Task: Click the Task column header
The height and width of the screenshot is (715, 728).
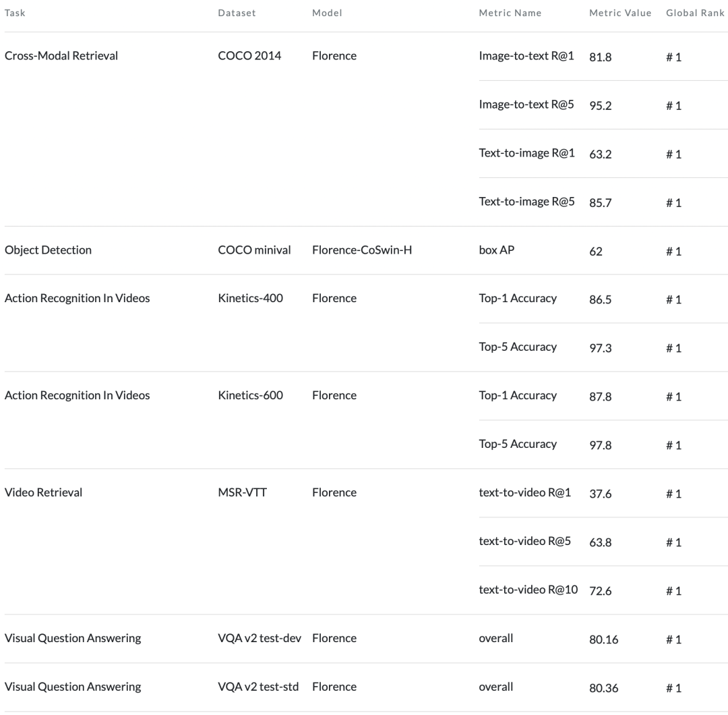Action: (14, 13)
